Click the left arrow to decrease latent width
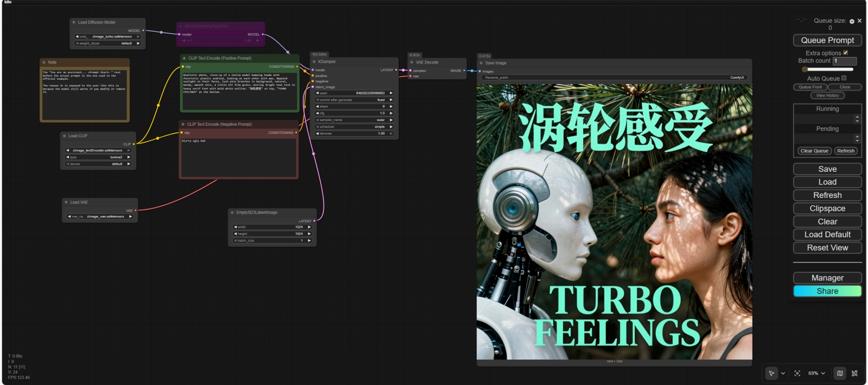 tap(235, 227)
